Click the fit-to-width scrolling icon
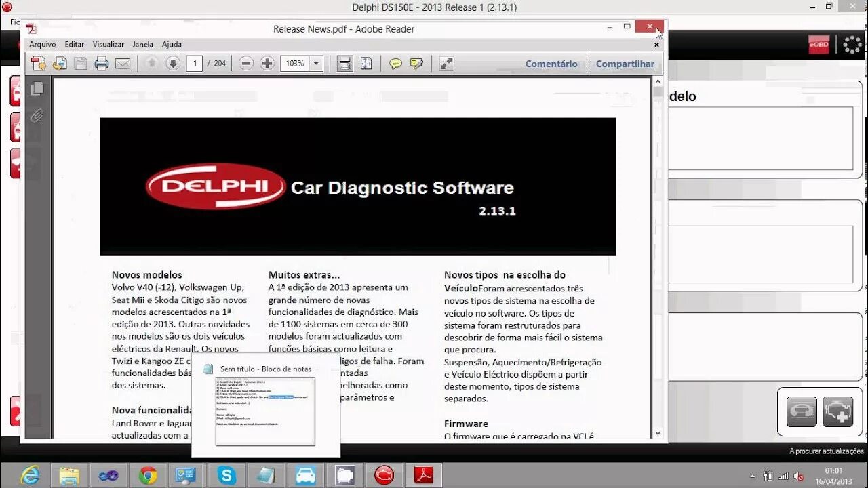868x488 pixels. tap(345, 64)
